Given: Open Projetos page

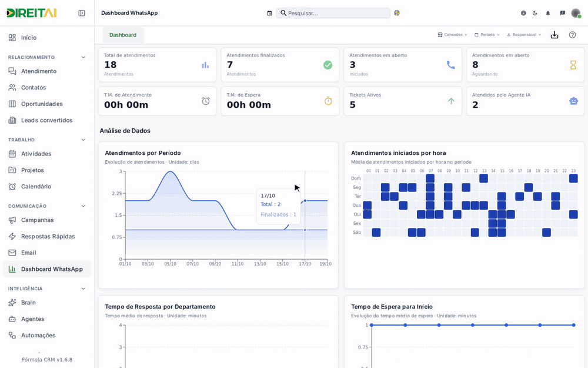Looking at the screenshot, I should pos(47,170).
